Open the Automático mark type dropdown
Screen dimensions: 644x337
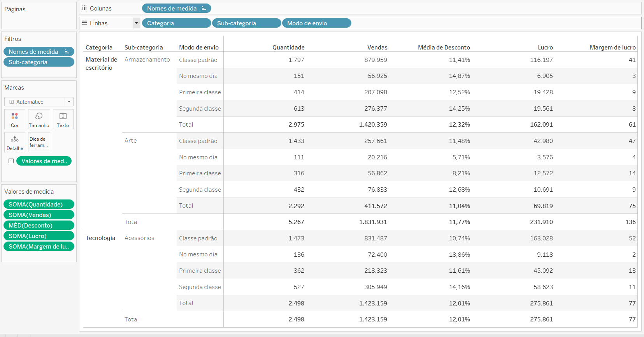click(x=69, y=102)
